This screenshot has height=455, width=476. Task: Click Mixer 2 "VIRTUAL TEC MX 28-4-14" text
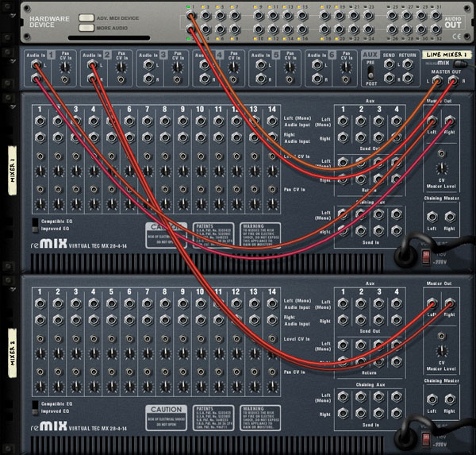(x=98, y=429)
